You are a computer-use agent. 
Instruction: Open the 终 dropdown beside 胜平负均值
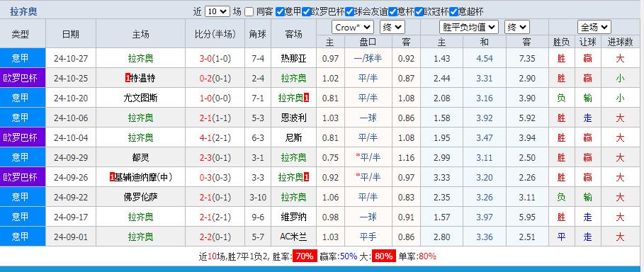point(516,28)
